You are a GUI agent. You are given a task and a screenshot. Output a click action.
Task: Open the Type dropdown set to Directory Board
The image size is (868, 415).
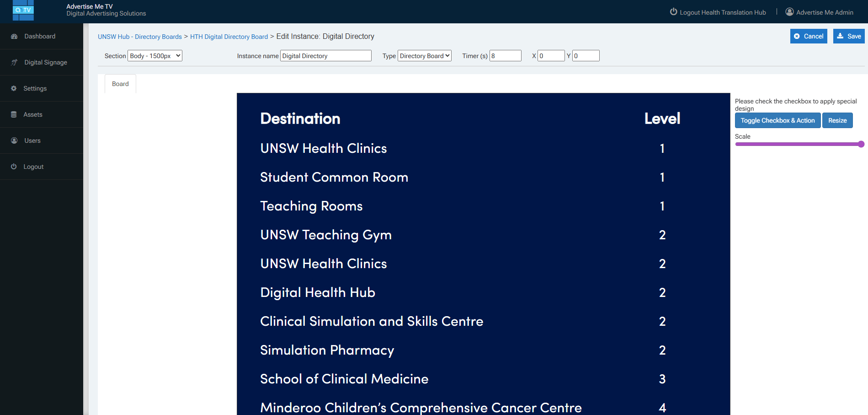[424, 55]
